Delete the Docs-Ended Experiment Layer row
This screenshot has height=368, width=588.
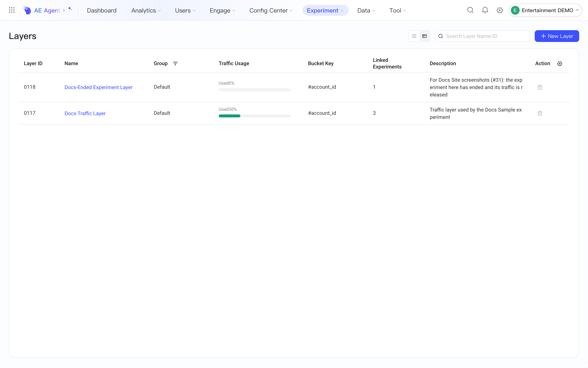tap(540, 87)
